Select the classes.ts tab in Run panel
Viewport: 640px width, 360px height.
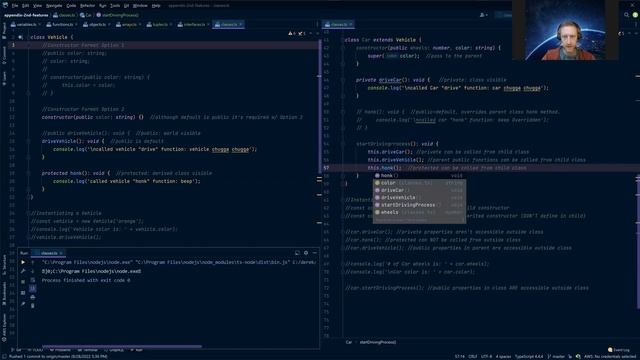pyautogui.click(x=49, y=253)
